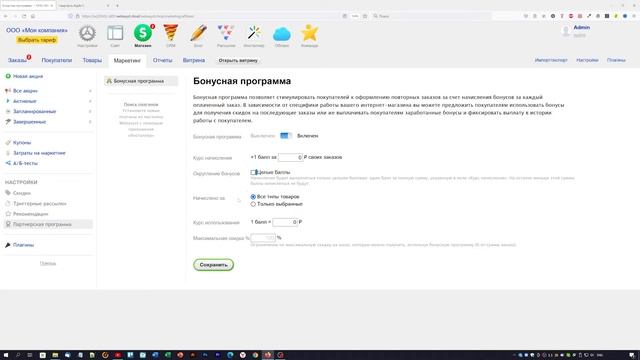Screen dimensions: 640x360
Task: Open Скидки settings in the sidebar
Action: [21, 193]
